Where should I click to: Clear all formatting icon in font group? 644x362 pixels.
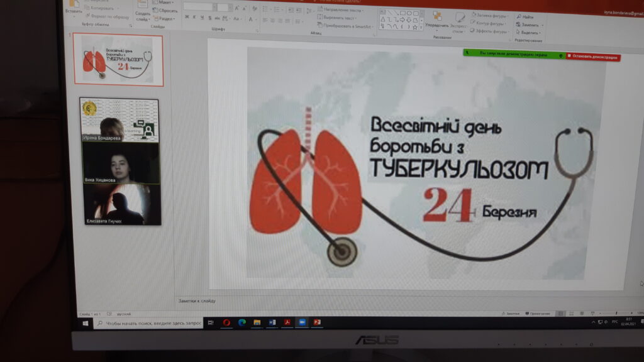(255, 9)
